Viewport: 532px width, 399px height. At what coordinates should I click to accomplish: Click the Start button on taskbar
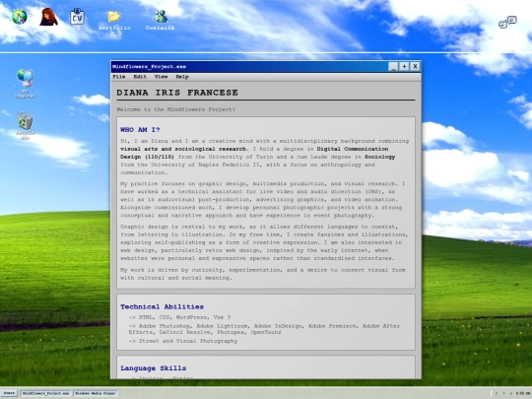[x=9, y=393]
